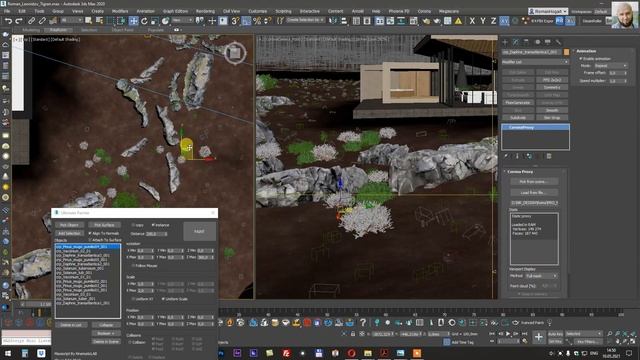Open the Modifiers menu

120,11
